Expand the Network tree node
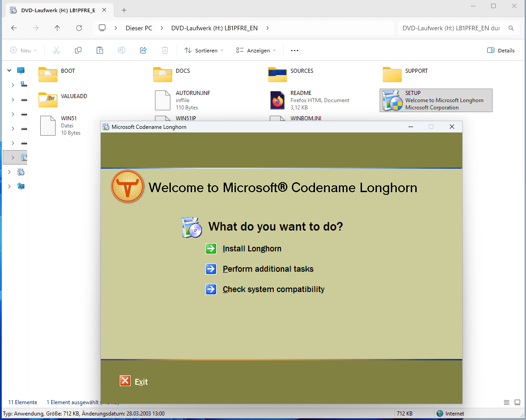 [x=9, y=186]
